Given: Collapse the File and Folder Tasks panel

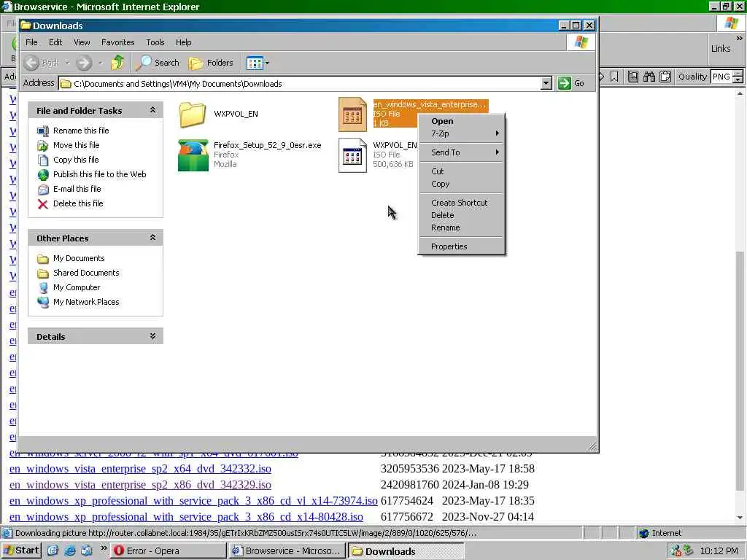Looking at the screenshot, I should point(152,110).
